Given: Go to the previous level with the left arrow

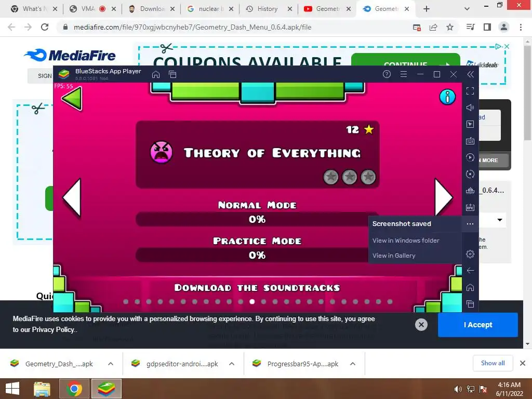Looking at the screenshot, I should coord(72,197).
